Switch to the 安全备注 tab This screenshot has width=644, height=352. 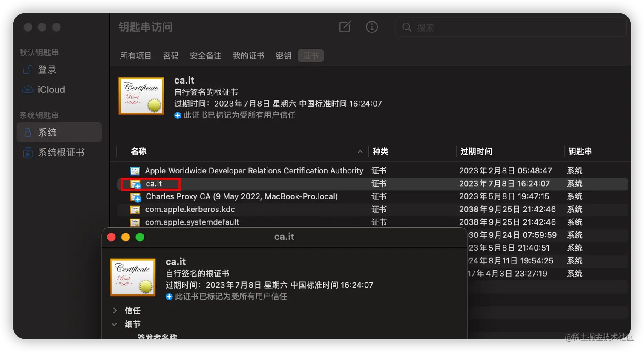[206, 56]
